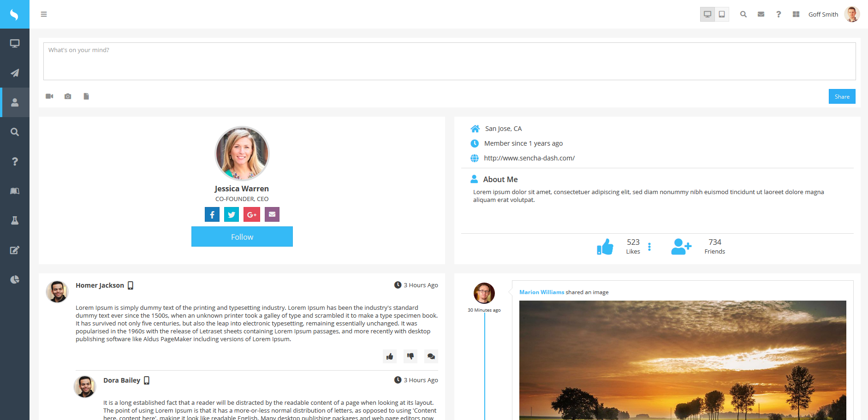Open the shared sunset image
The height and width of the screenshot is (420, 868).
pos(683,360)
